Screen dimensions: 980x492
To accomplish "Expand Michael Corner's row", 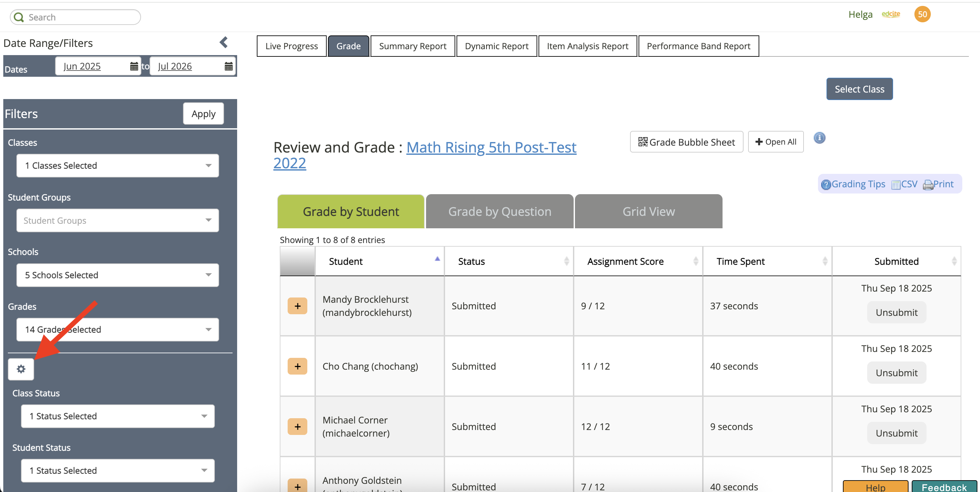I will point(297,426).
